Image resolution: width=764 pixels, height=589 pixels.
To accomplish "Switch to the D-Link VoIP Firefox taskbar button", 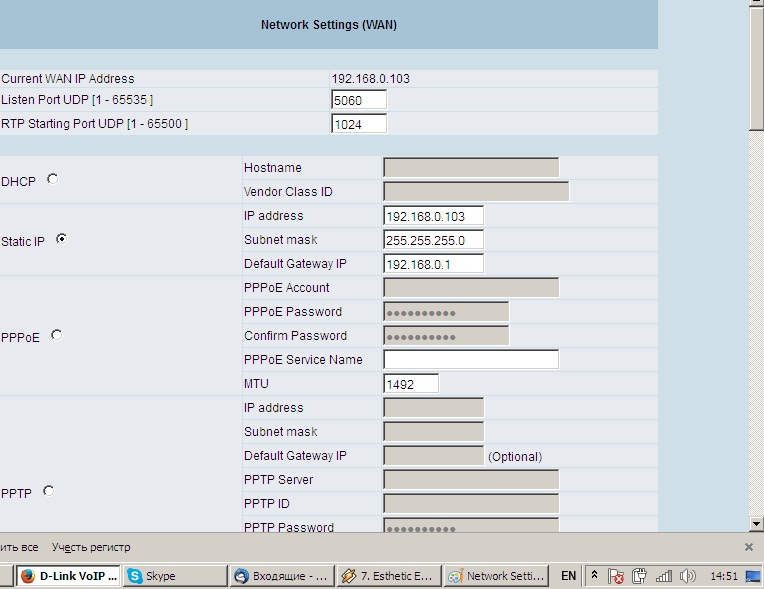I will (69, 576).
